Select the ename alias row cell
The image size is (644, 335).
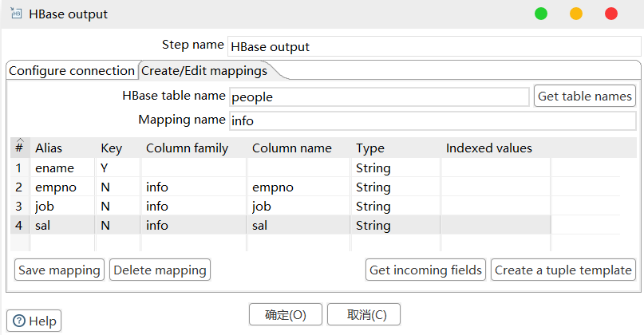[x=64, y=168]
